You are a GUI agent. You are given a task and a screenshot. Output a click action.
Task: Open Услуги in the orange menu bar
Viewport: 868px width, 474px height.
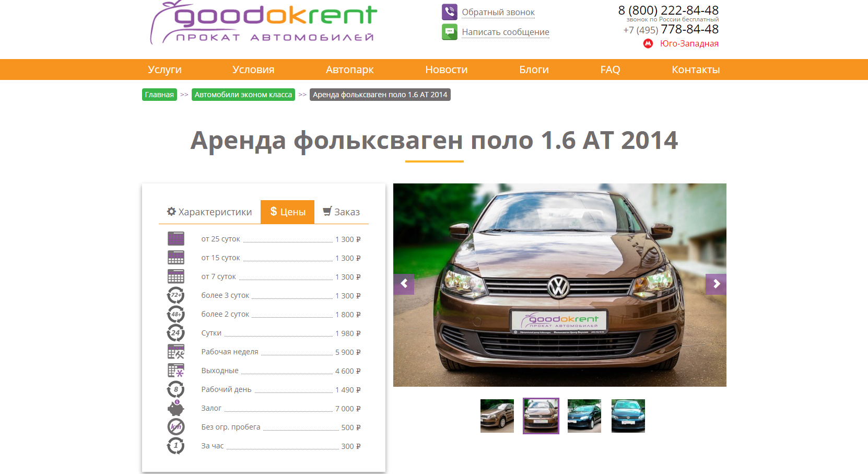(x=165, y=70)
